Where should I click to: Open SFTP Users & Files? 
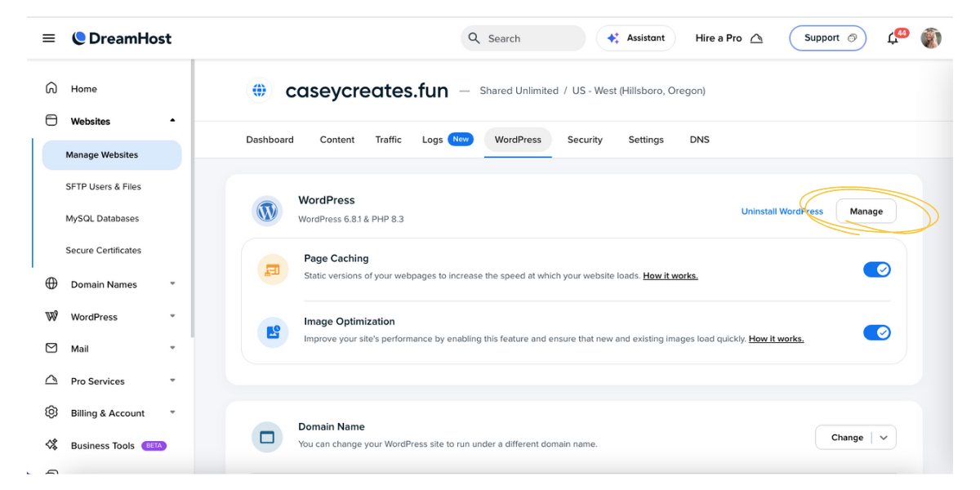104,187
